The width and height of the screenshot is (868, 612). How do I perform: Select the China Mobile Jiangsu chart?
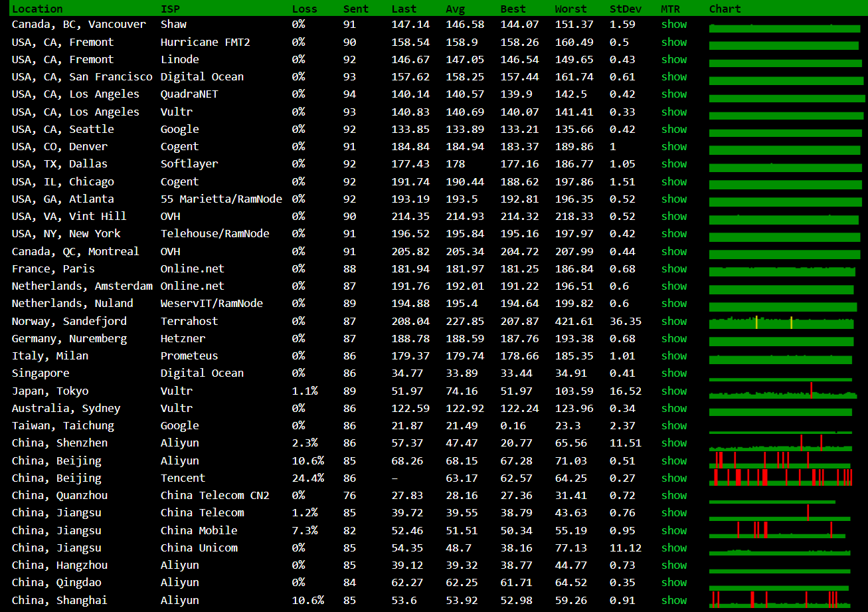pyautogui.click(x=778, y=530)
